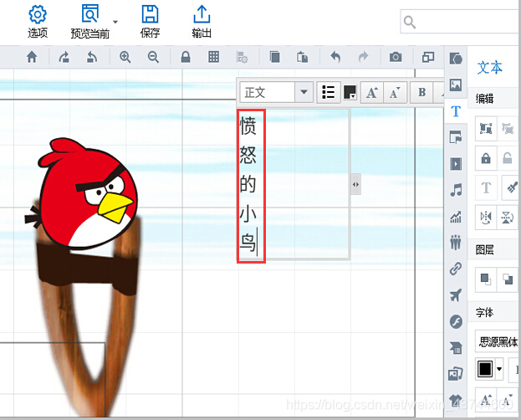Rotate the canvas counterclockwise
This screenshot has width=521, height=420.
[92, 57]
